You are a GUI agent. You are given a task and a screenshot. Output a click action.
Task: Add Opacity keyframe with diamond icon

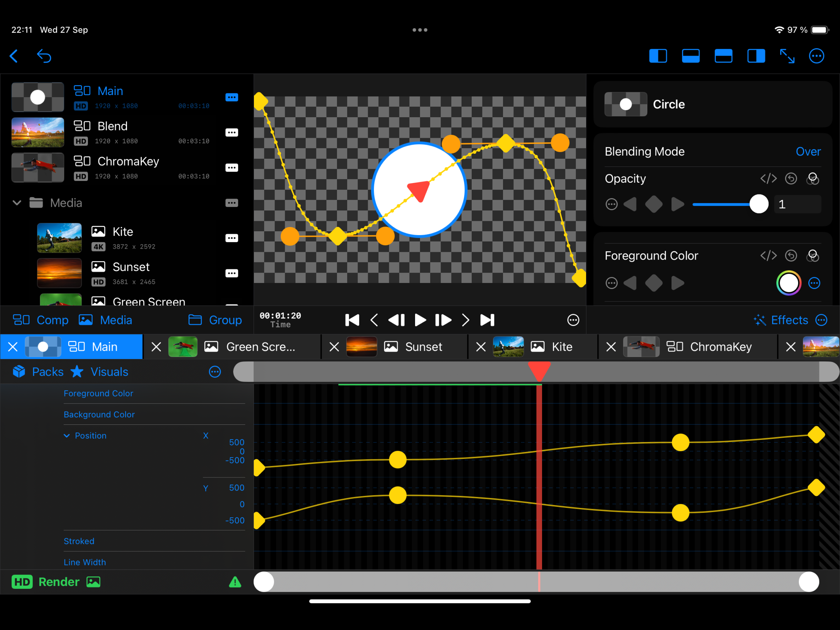(654, 205)
